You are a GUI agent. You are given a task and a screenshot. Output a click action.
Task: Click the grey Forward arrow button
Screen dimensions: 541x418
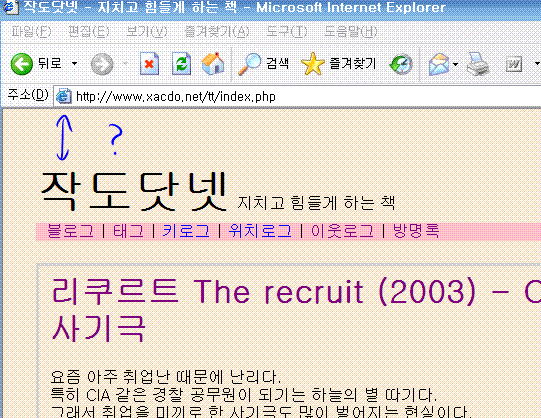click(102, 64)
